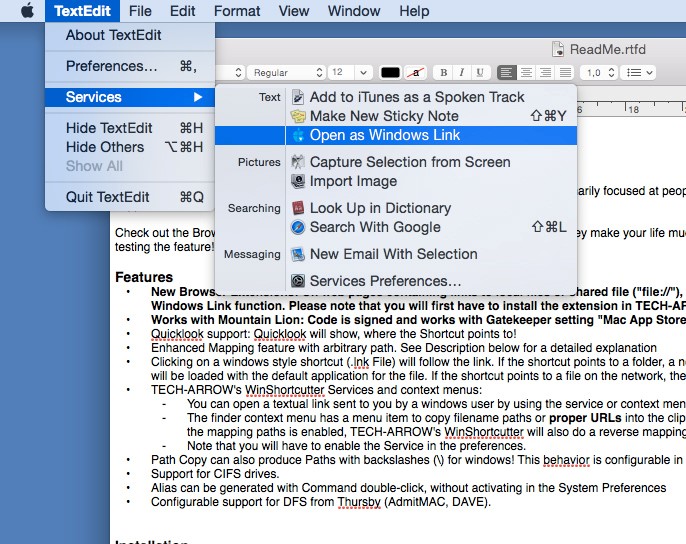686x544 pixels.
Task: Align text left
Action: coord(507,72)
